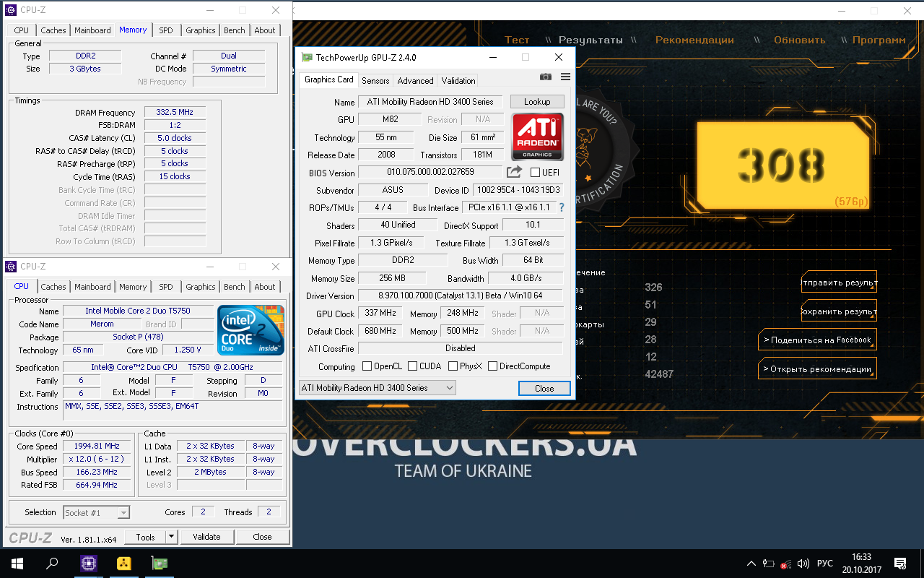Open the GPU selection dropdown in GPU-Z
The image size is (924, 578).
click(378, 388)
